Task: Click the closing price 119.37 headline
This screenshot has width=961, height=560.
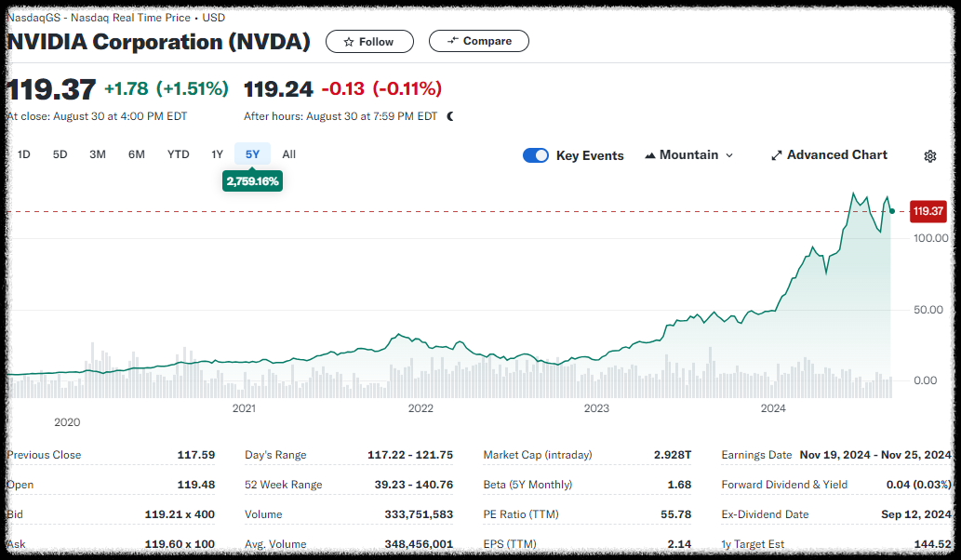Action: point(51,89)
